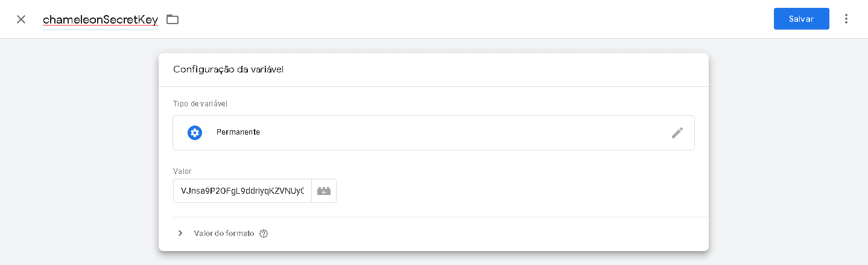
Task: Click the insert variable brick icon
Action: pyautogui.click(x=324, y=191)
